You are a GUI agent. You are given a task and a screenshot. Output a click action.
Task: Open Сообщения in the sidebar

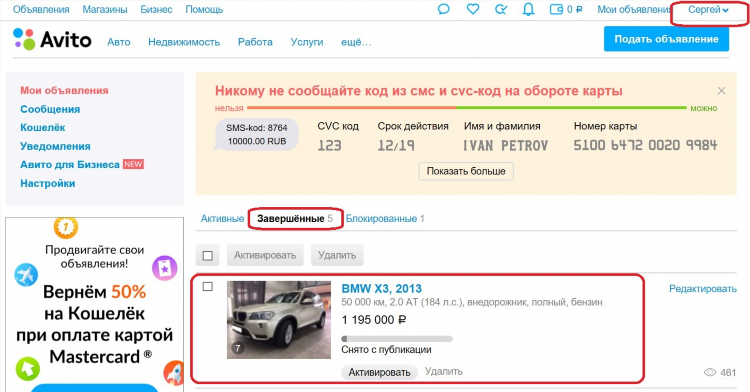click(50, 109)
